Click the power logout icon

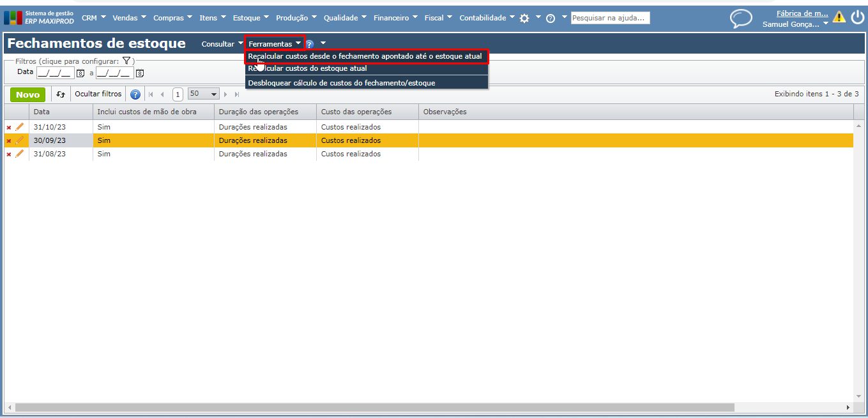858,17
